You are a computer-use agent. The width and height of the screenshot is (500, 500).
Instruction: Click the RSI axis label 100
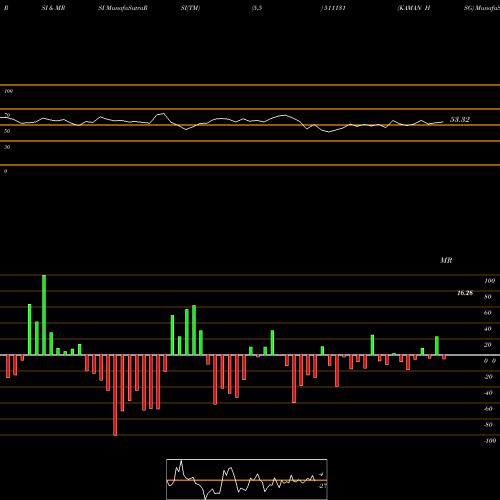coord(8,91)
